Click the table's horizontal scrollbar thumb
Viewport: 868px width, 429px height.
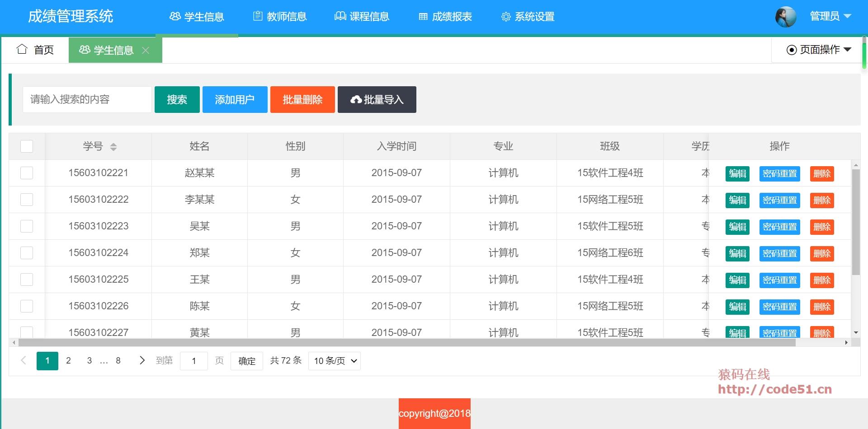click(407, 343)
